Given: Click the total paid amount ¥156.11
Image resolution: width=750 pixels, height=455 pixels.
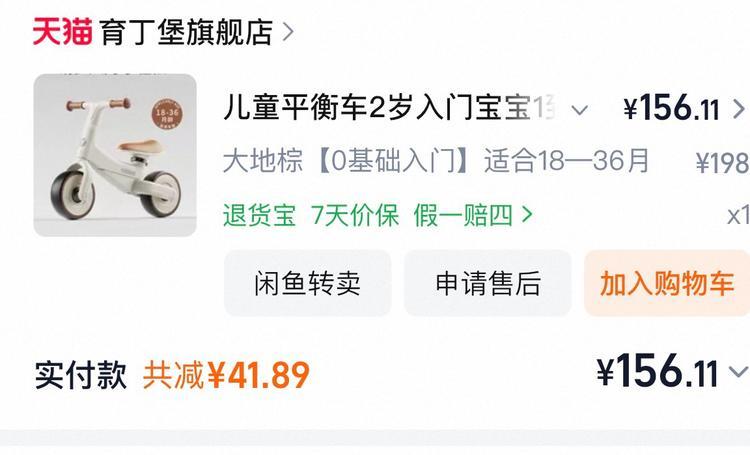Looking at the screenshot, I should [658, 371].
